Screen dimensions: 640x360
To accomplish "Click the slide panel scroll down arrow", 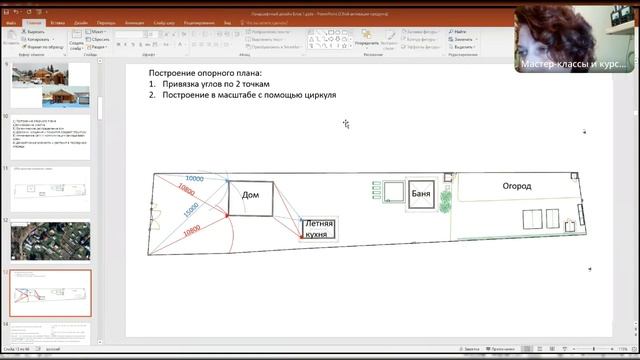I will click(x=100, y=342).
